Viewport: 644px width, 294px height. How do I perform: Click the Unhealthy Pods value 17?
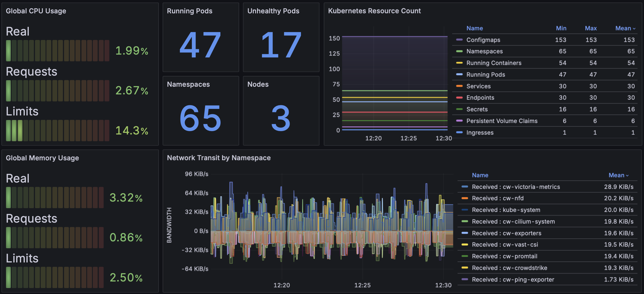click(281, 45)
